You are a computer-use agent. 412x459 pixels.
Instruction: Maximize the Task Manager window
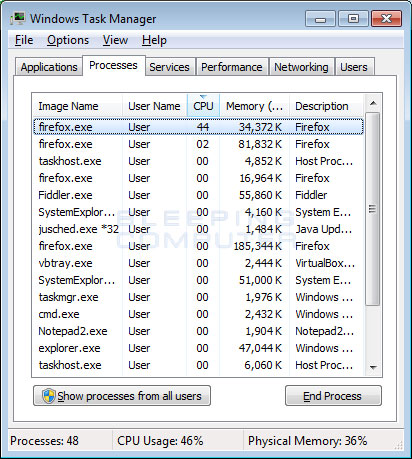[353, 19]
